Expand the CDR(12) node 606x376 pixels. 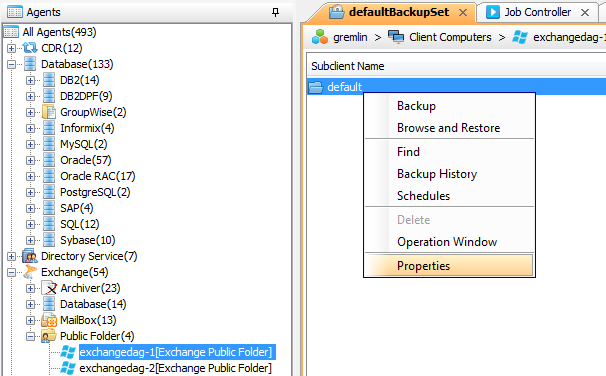11,48
